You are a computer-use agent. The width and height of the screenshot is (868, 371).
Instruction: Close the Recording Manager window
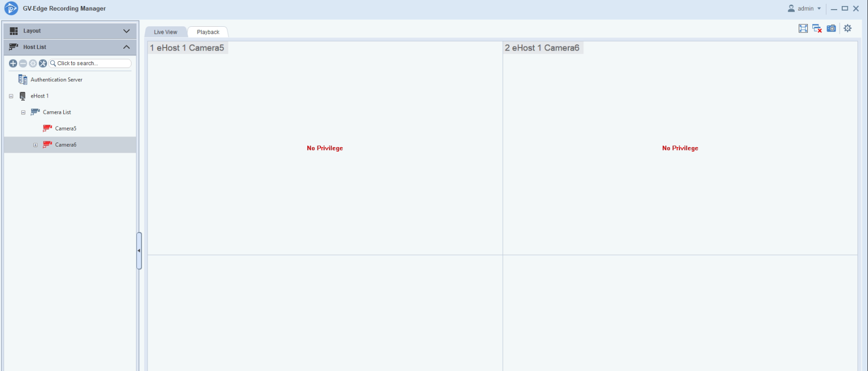[856, 9]
